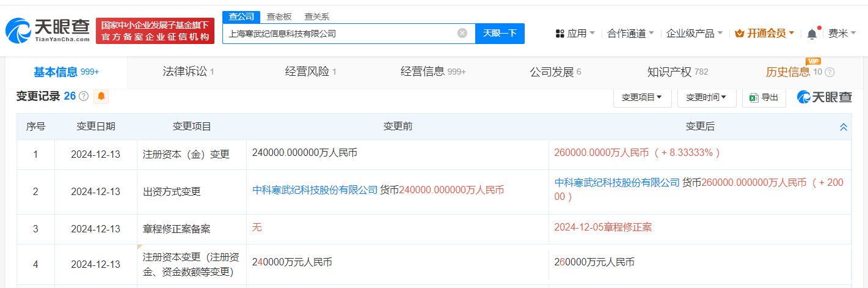Viewport: 868px width, 288px height.
Task: Click the 变更日期 column header
Action: pos(95,127)
